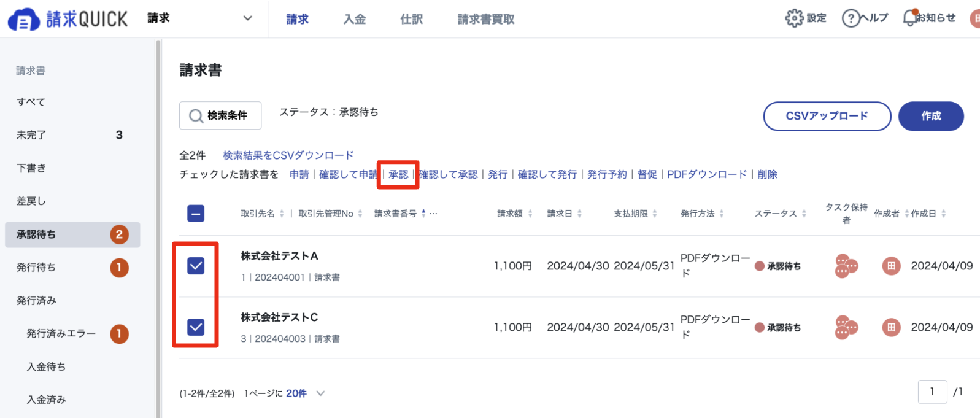Sort by 取引先名 column arrows
This screenshot has width=980, height=418.
coord(282,214)
